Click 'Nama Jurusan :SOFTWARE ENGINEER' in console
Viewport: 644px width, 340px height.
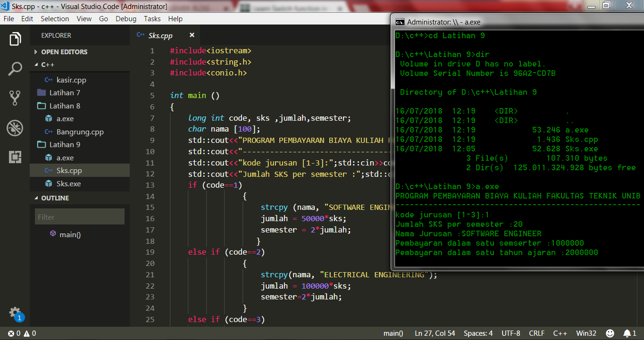(x=468, y=234)
